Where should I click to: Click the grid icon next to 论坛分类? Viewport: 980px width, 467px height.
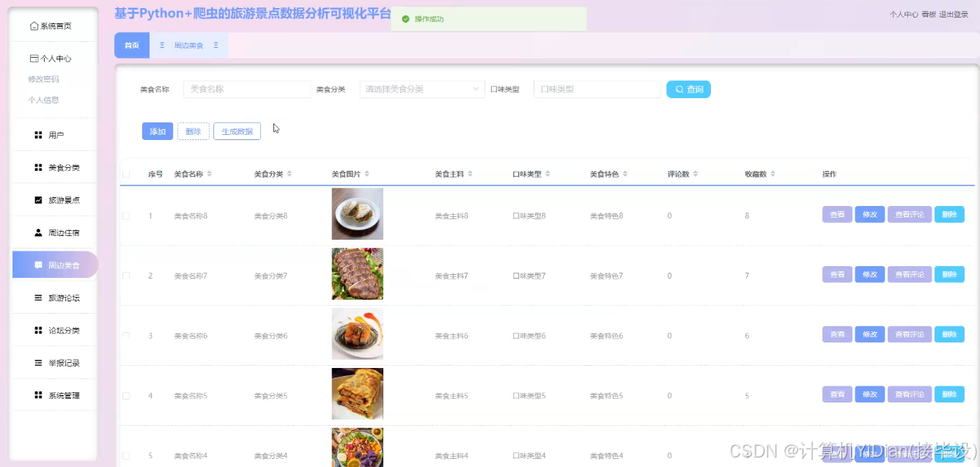[38, 330]
